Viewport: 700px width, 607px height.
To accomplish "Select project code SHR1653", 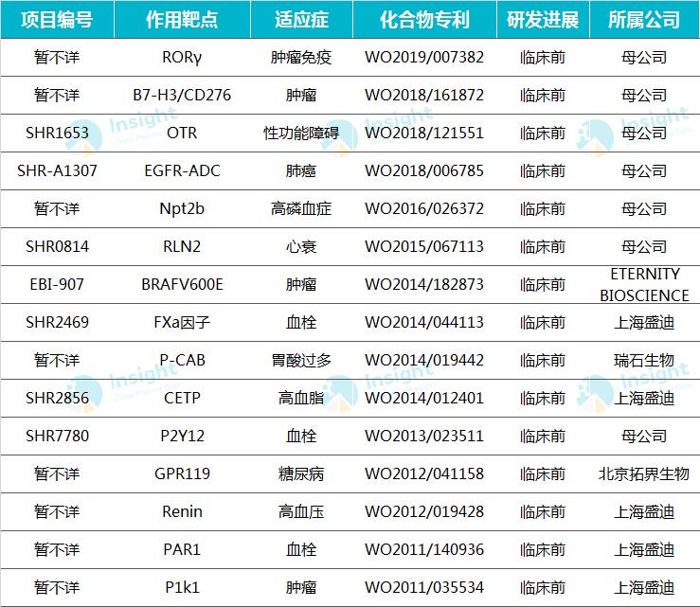I will coord(57,133).
